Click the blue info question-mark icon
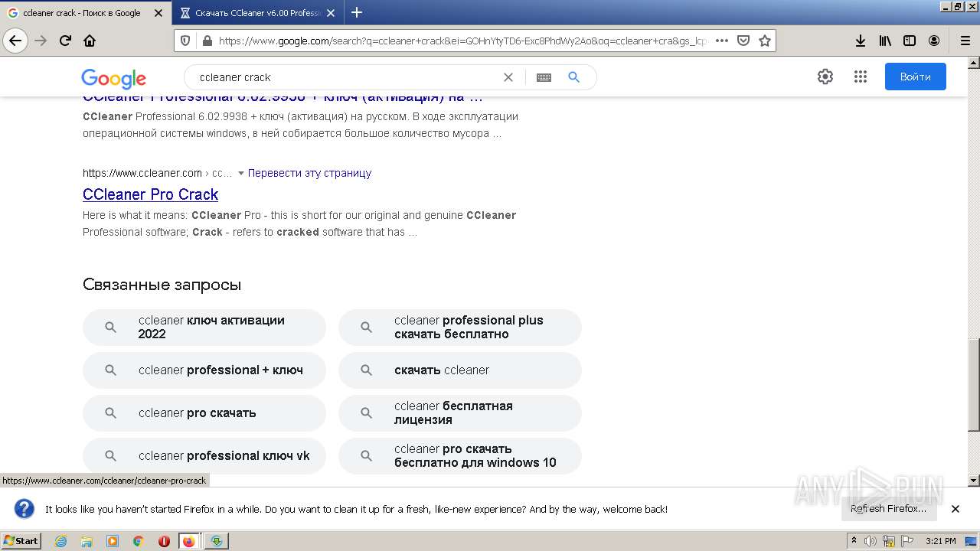This screenshot has width=980, height=551. [x=24, y=509]
